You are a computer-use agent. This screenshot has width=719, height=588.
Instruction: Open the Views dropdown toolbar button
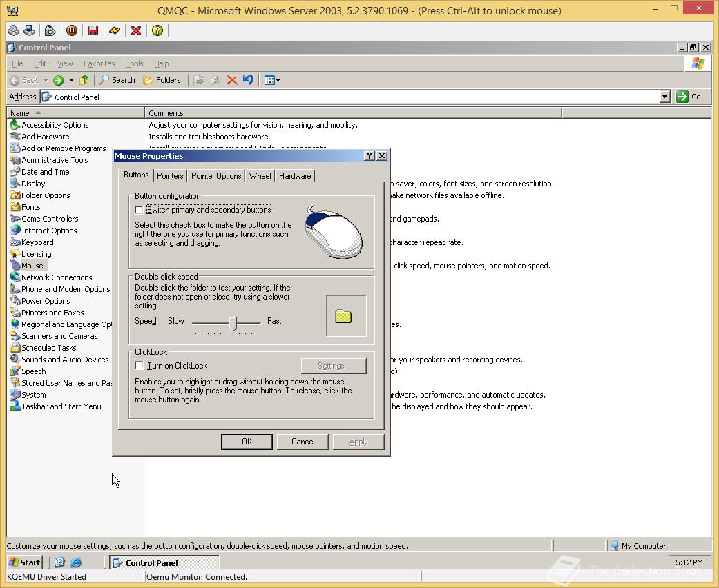tap(272, 81)
